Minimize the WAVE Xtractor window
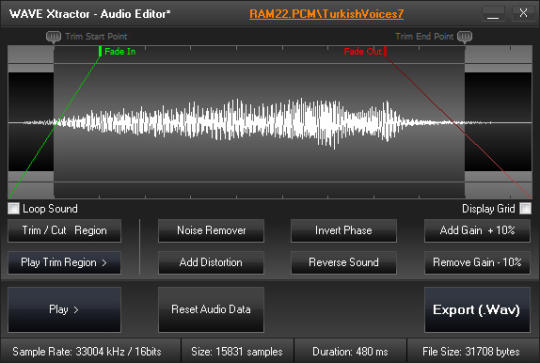540x363 pixels. (493, 14)
